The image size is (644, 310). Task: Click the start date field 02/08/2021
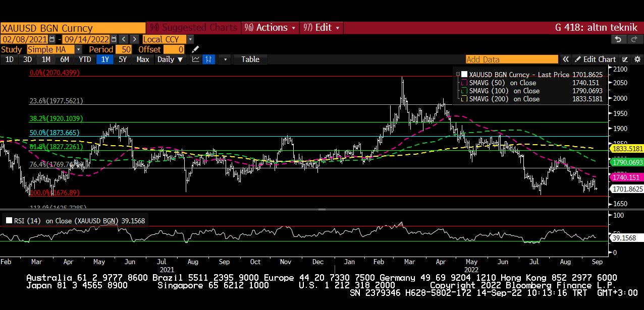[24, 39]
